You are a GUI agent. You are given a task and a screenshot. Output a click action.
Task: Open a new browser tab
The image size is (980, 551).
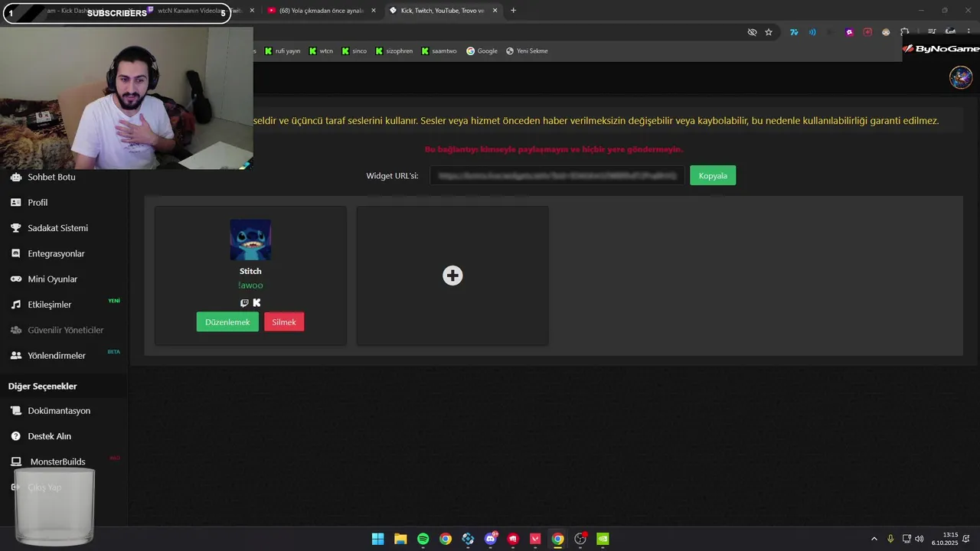(x=513, y=11)
